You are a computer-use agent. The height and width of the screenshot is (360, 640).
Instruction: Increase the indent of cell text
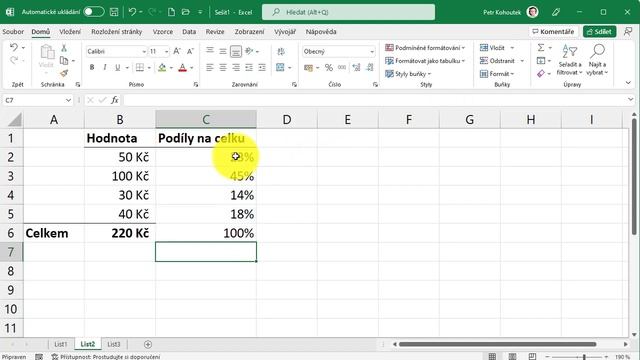pos(262,67)
